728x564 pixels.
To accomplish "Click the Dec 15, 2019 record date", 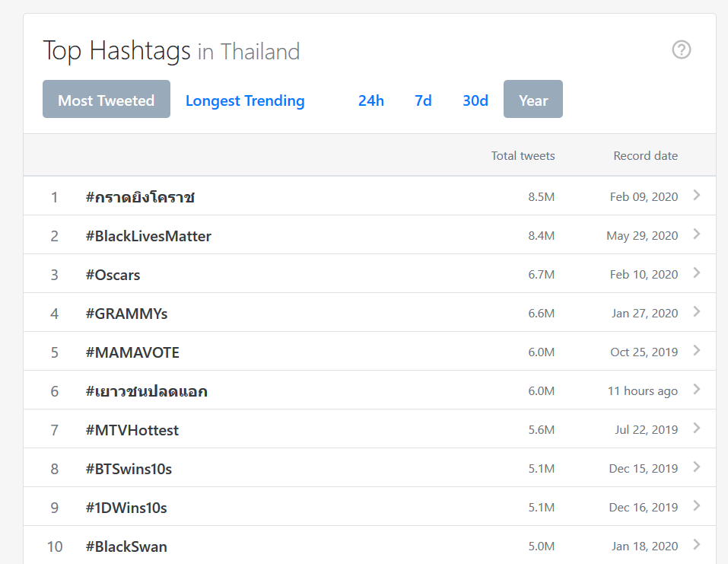I will coord(644,469).
